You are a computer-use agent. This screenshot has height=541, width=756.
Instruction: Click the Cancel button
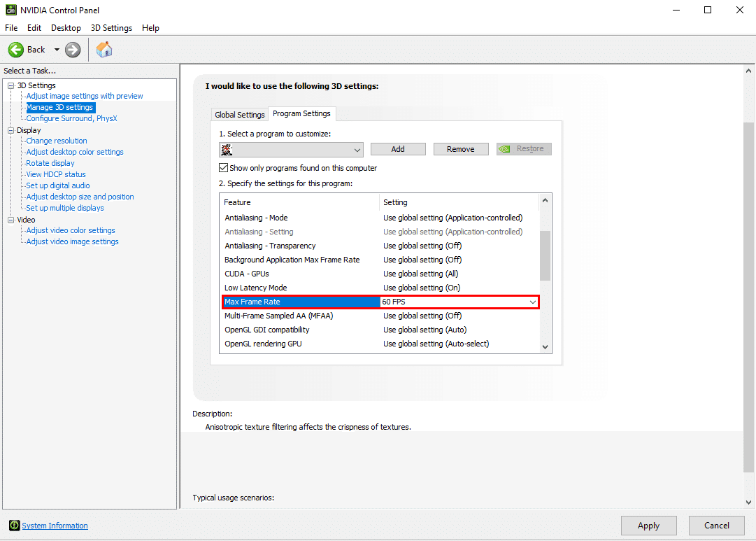(x=716, y=526)
